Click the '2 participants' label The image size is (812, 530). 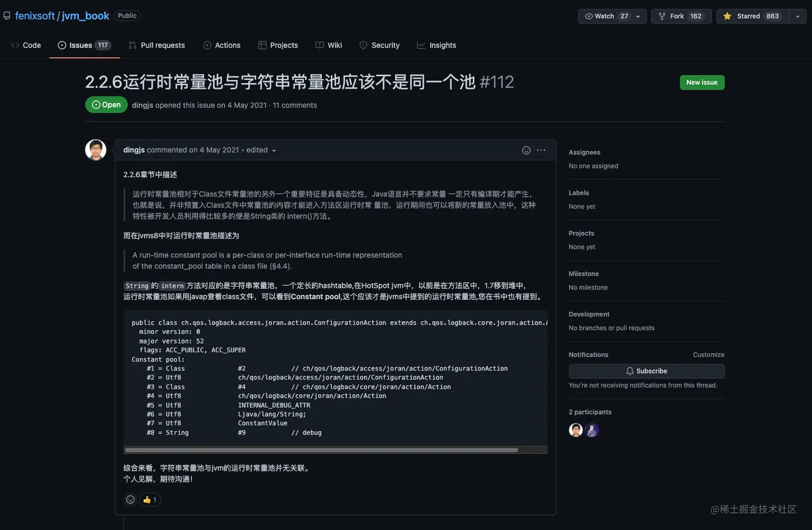(590, 412)
